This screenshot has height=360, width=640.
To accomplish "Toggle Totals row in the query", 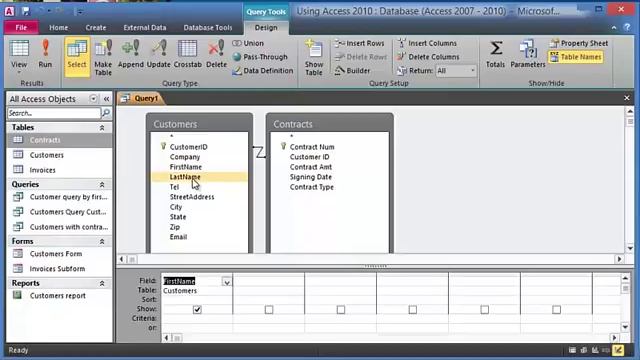I will click(x=496, y=54).
